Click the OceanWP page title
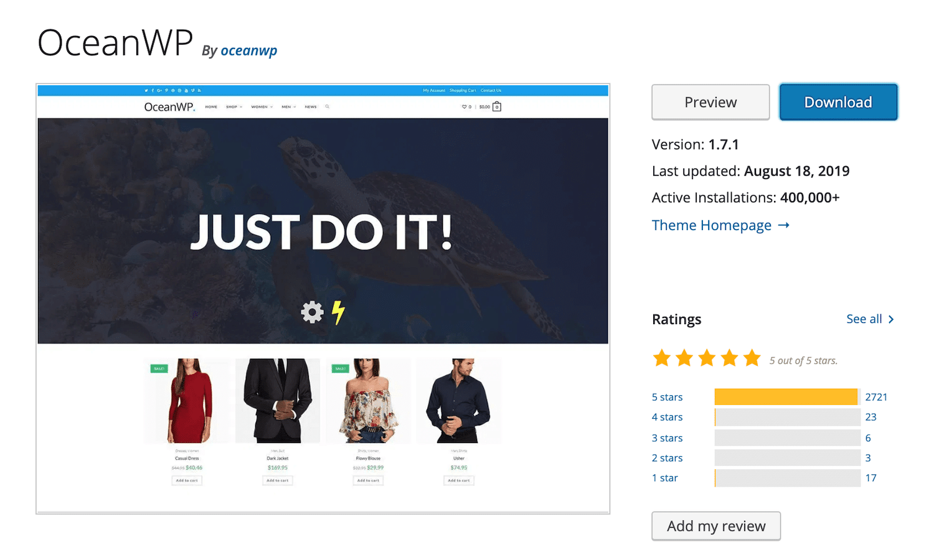This screenshot has width=934, height=560. [115, 43]
